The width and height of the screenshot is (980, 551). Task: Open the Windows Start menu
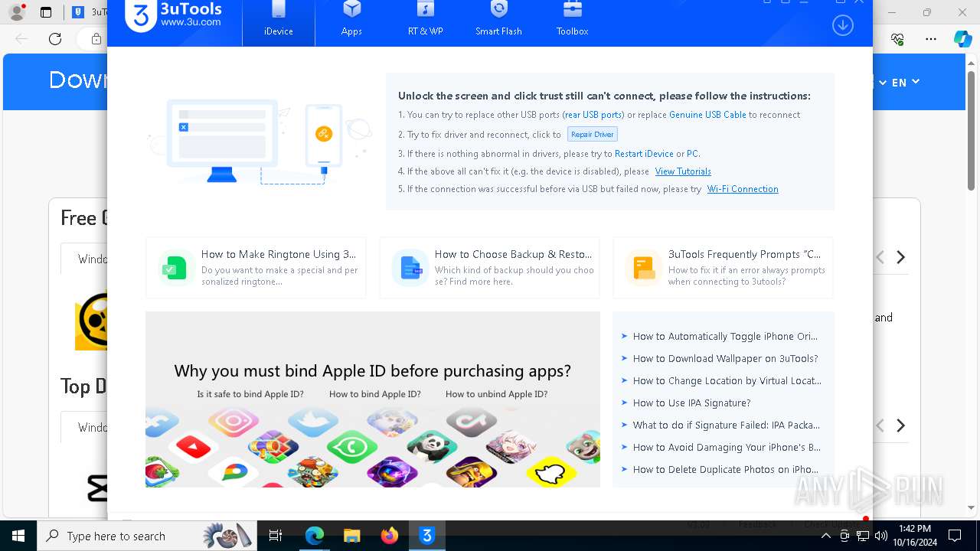[18, 536]
